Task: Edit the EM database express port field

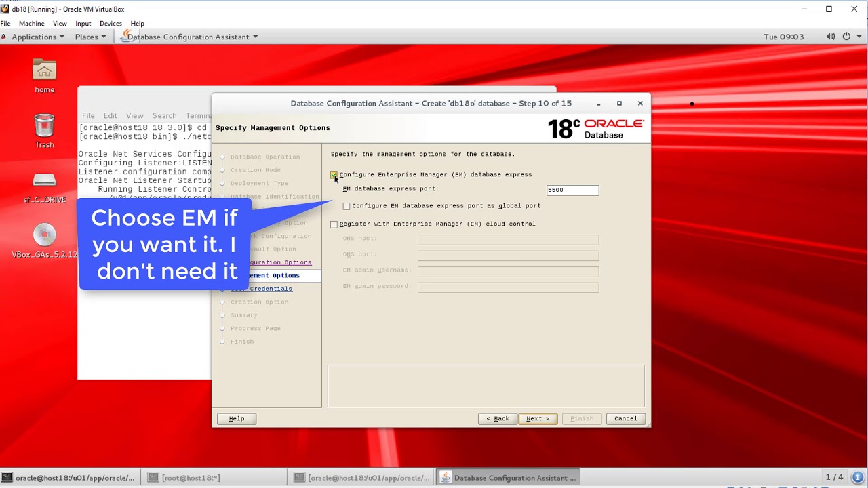Action: click(x=573, y=190)
